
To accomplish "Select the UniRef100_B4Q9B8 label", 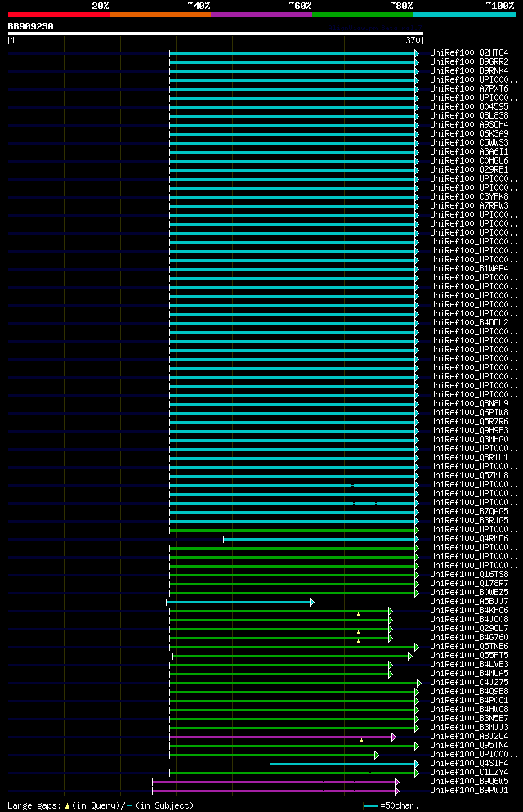I will 469,691.
